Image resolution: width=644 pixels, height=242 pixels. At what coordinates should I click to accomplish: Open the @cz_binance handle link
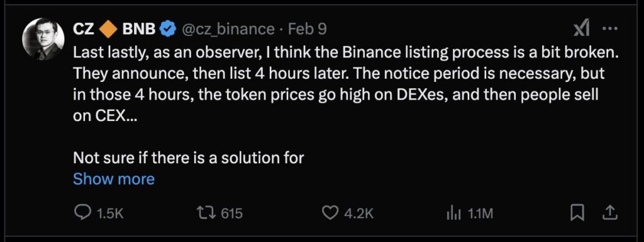click(x=228, y=29)
